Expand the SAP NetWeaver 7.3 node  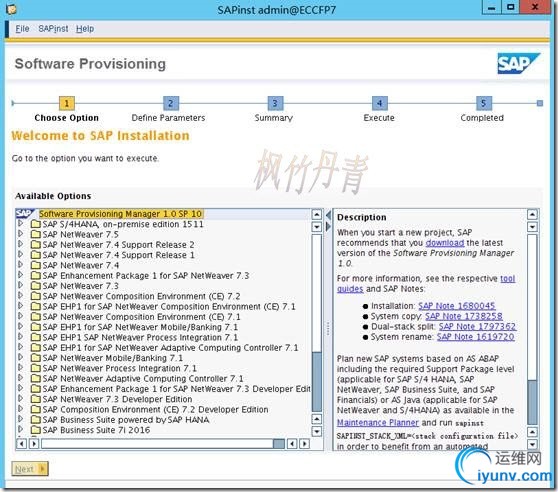point(20,286)
